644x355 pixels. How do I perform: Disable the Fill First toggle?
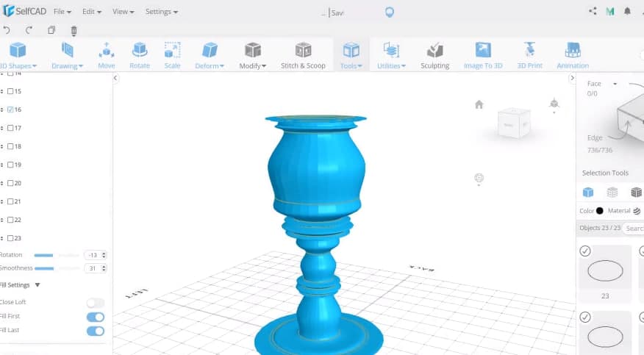(96, 317)
